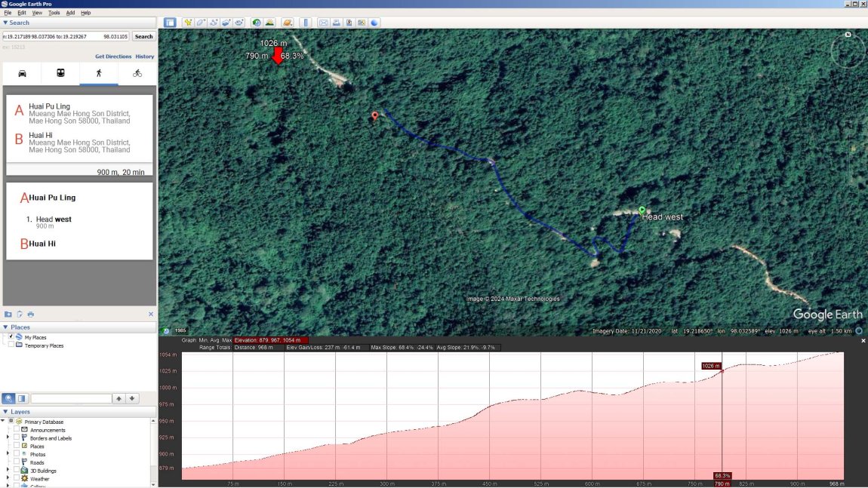Enable the 3D Buildings layer
This screenshot has width=868, height=488.
tap(17, 471)
